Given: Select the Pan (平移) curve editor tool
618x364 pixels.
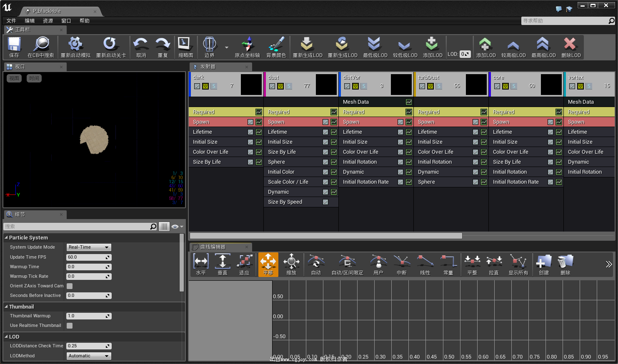Looking at the screenshot, I should point(268,262).
